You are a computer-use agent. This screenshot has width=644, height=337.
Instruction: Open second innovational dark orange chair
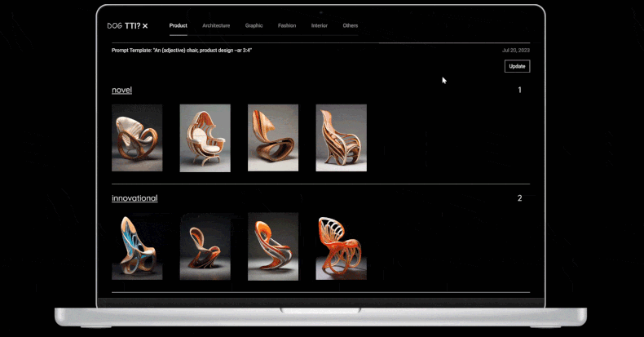tap(205, 246)
